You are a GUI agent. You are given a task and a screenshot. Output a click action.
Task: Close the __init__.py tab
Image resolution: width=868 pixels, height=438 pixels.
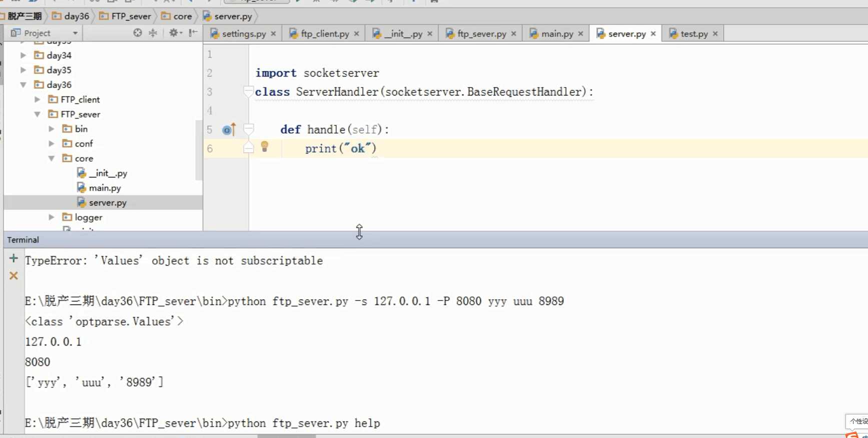[430, 34]
